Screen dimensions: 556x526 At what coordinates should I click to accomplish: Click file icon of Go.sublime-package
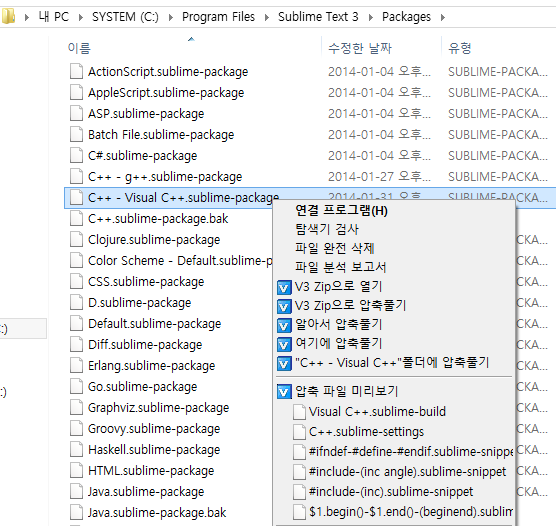click(x=76, y=386)
